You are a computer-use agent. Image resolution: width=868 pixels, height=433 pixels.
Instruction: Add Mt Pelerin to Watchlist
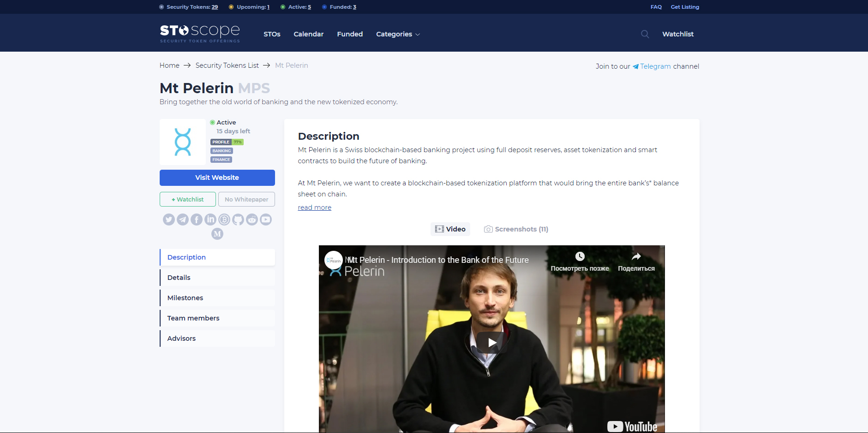point(188,199)
